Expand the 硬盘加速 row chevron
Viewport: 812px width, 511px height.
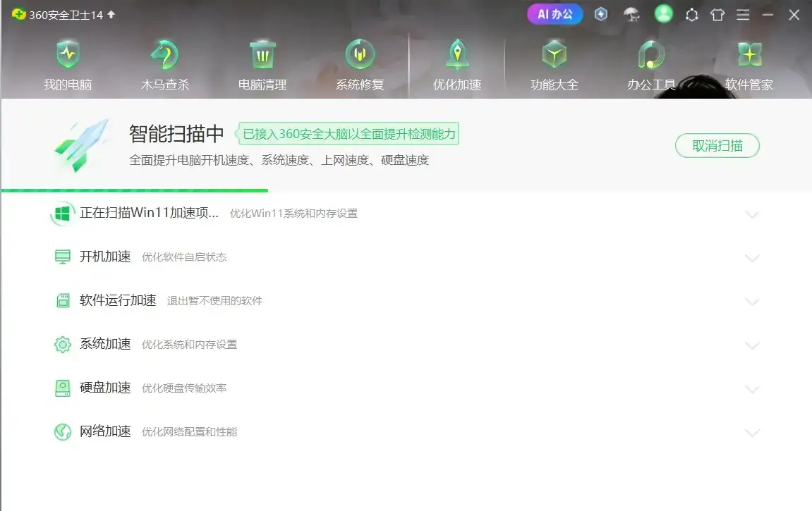[752, 389]
